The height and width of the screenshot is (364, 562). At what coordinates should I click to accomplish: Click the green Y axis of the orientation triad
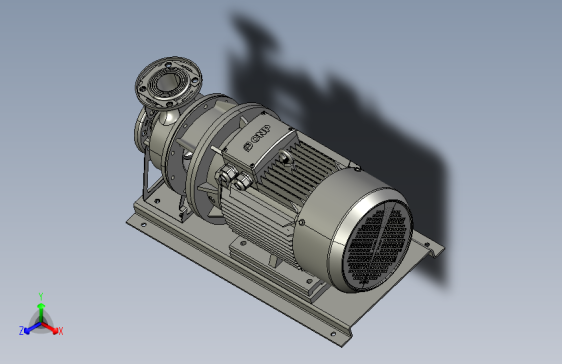point(41,308)
